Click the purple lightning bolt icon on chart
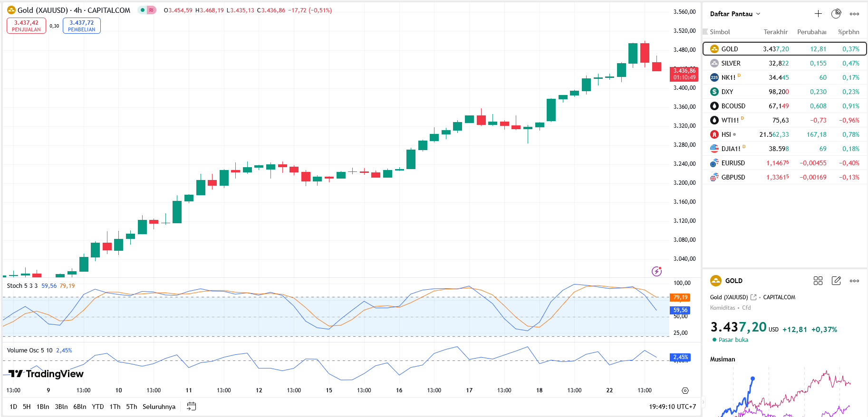The height and width of the screenshot is (417, 868). (656, 271)
